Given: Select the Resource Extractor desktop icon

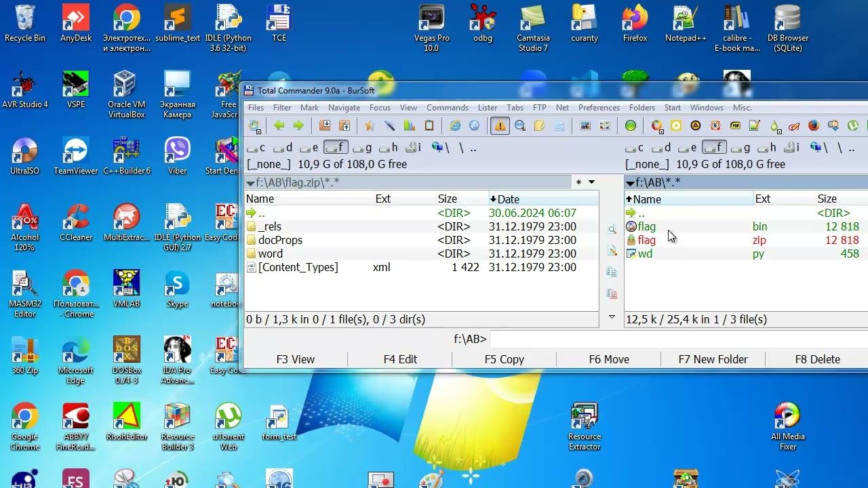Looking at the screenshot, I should tap(585, 427).
